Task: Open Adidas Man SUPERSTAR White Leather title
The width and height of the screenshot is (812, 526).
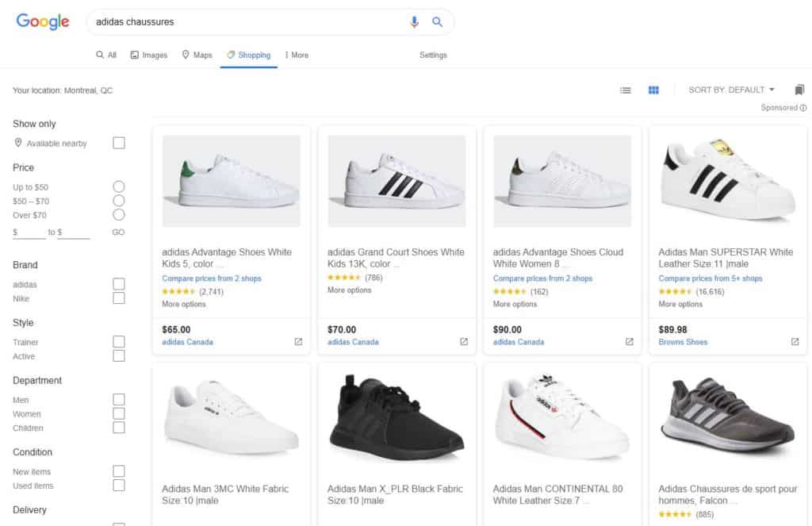Action: pyautogui.click(x=726, y=258)
